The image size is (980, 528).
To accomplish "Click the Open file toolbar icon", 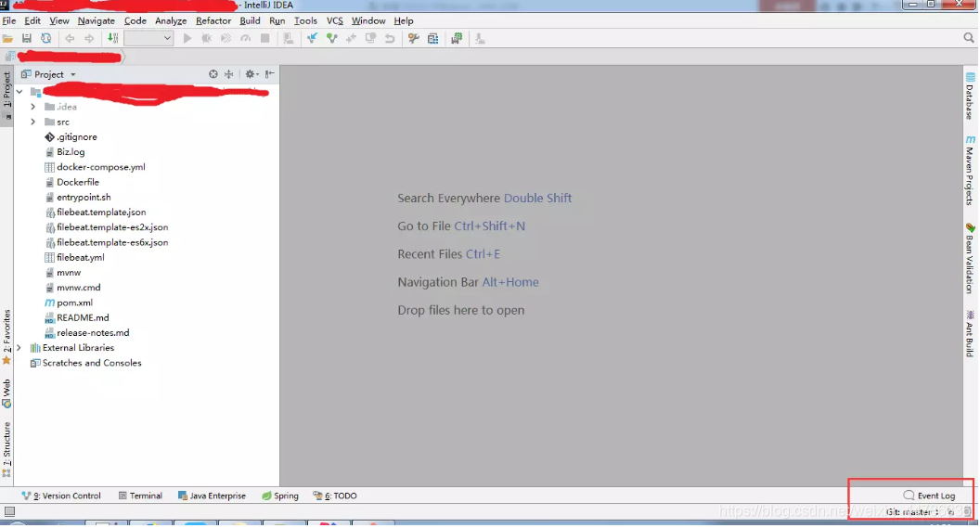I will 8,39.
